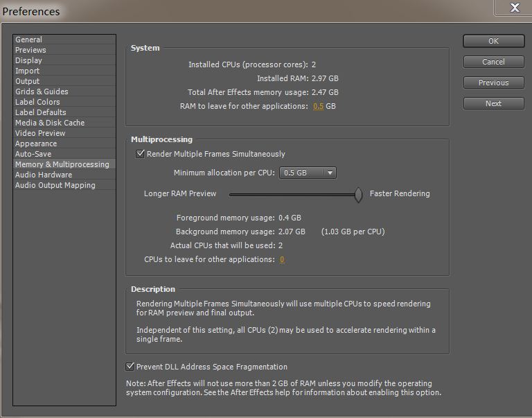Image resolution: width=532 pixels, height=418 pixels.
Task: Switch to the Display preferences
Action: click(64, 60)
